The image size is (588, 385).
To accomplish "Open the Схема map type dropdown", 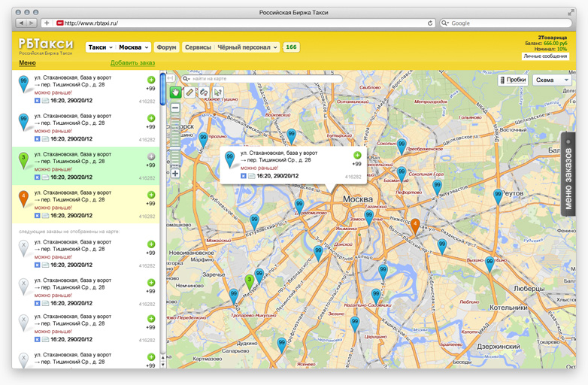I will click(552, 80).
